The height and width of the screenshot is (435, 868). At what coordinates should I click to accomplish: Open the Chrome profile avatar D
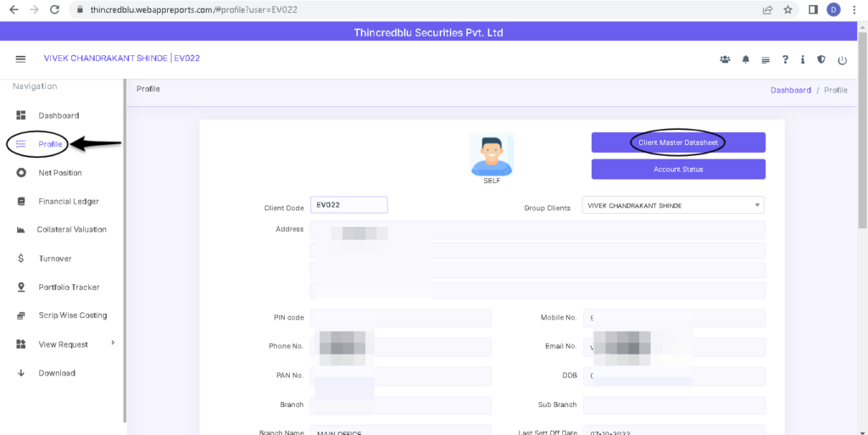pyautogui.click(x=833, y=9)
